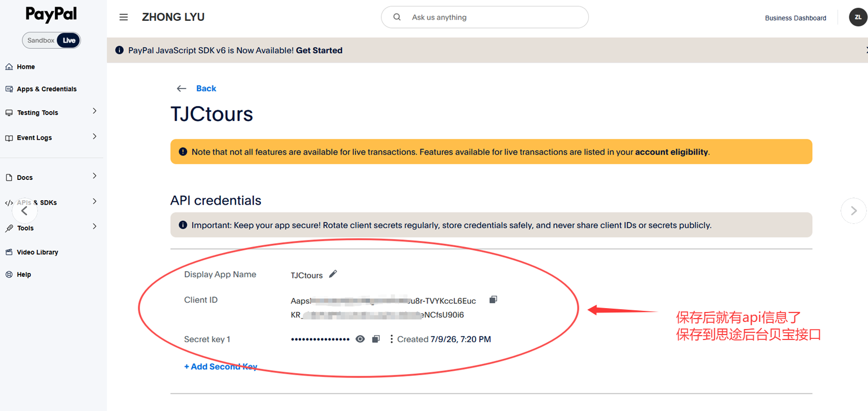Open Video Library
The width and height of the screenshot is (868, 411).
[x=37, y=253]
